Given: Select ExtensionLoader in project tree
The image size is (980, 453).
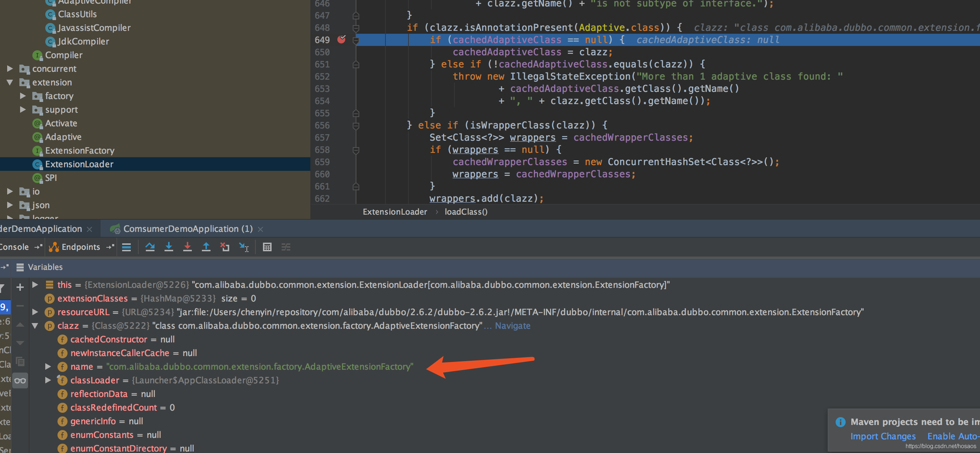Looking at the screenshot, I should (x=79, y=164).
